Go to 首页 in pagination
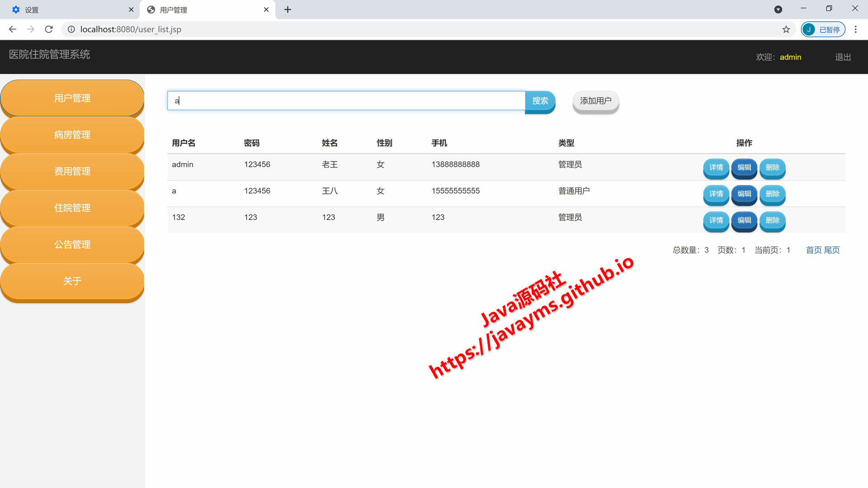The height and width of the screenshot is (488, 868). pos(814,250)
